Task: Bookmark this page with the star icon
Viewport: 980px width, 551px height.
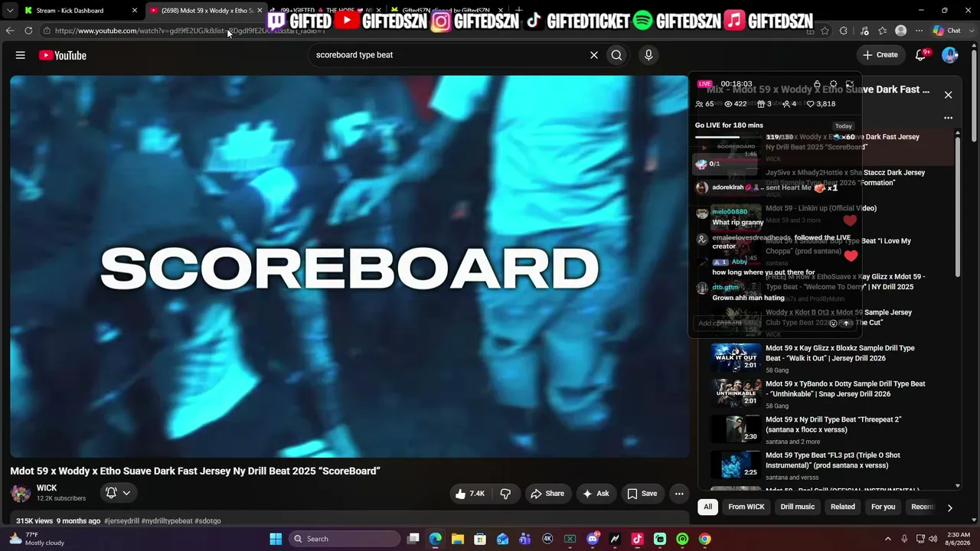Action: pyautogui.click(x=825, y=31)
